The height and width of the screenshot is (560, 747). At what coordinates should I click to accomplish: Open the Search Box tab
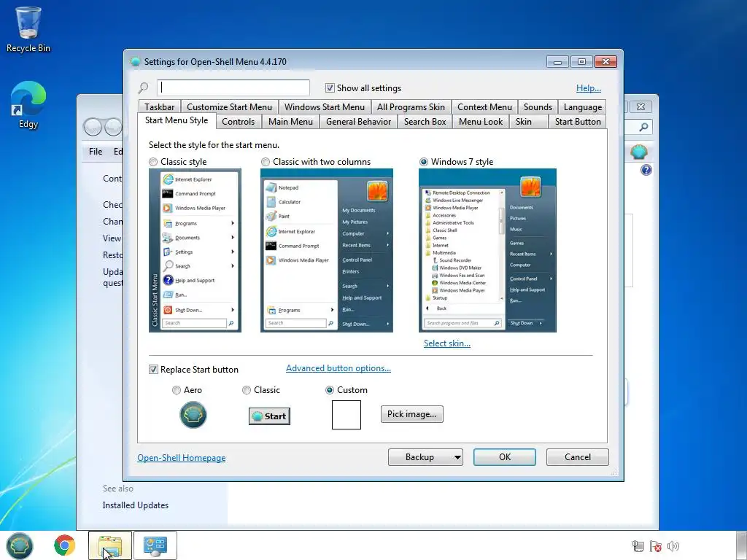(425, 122)
